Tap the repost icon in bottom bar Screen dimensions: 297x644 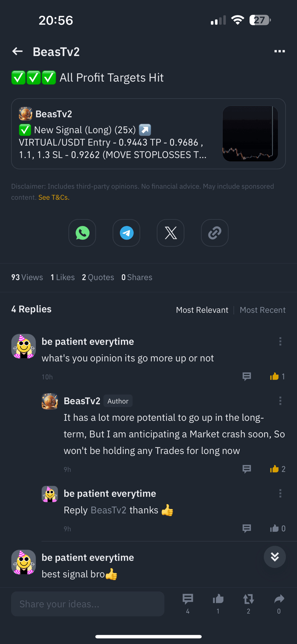(248, 599)
